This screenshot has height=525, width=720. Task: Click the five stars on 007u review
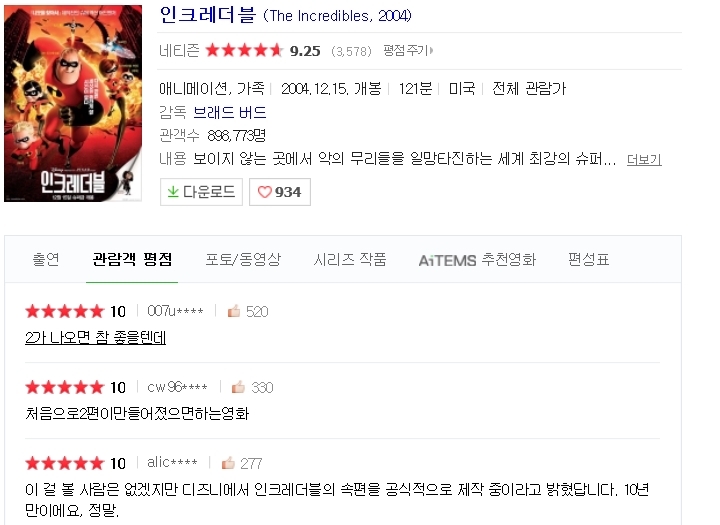click(x=65, y=311)
